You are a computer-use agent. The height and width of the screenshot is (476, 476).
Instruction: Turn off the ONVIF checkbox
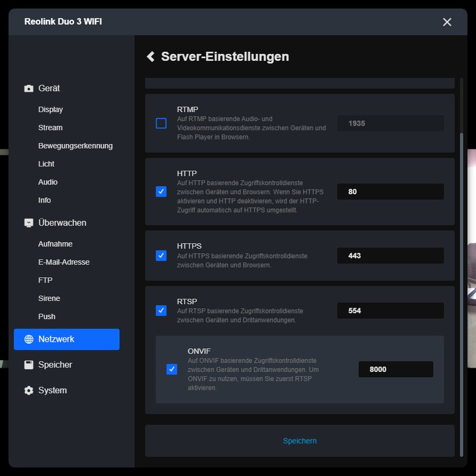172,369
